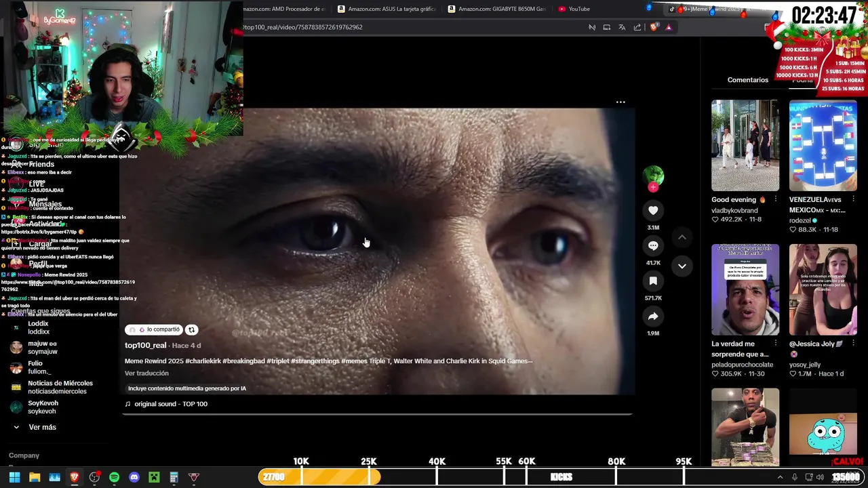The width and height of the screenshot is (868, 488).
Task: Open Calculator from the taskbar
Action: tap(174, 477)
